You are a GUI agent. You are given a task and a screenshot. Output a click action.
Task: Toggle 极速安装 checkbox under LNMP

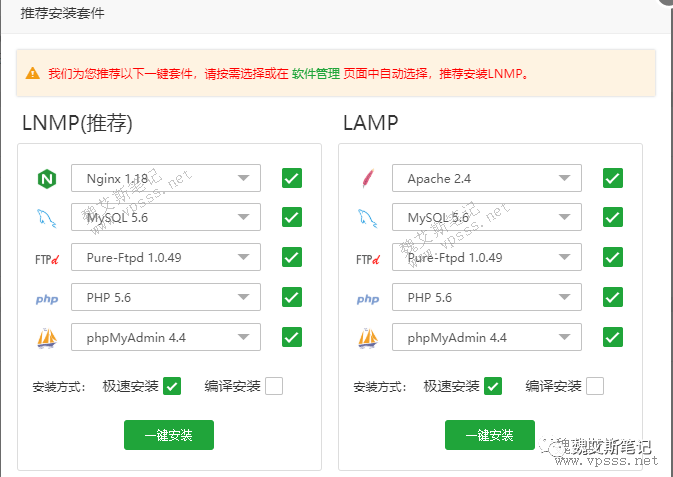172,386
